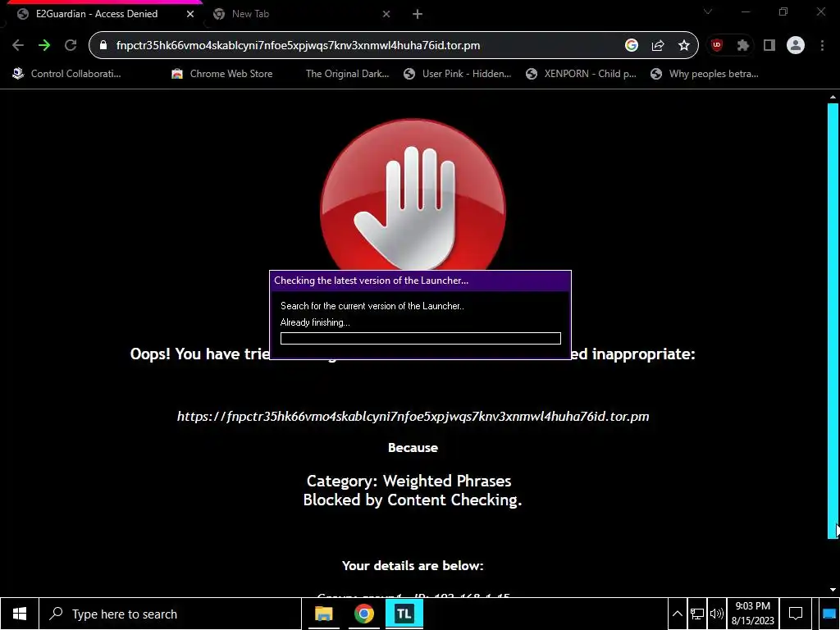
Task: Open the Google icon in address bar
Action: pos(632,46)
